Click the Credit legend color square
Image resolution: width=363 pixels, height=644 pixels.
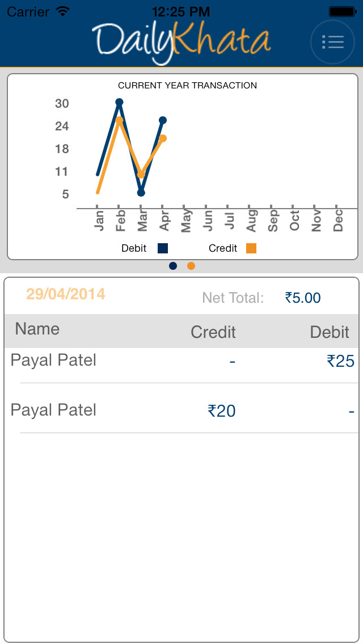(x=251, y=248)
